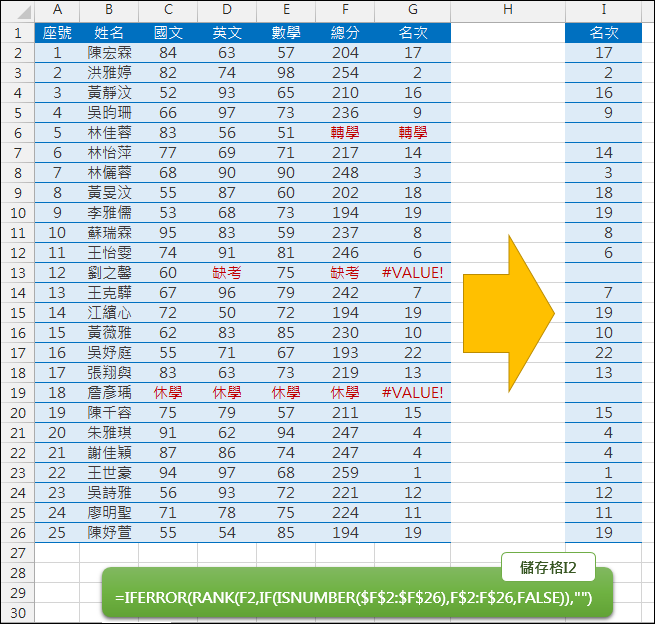Screen dimensions: 655x624
Task: Click red 休學 in the 數學 column
Action: [286, 393]
